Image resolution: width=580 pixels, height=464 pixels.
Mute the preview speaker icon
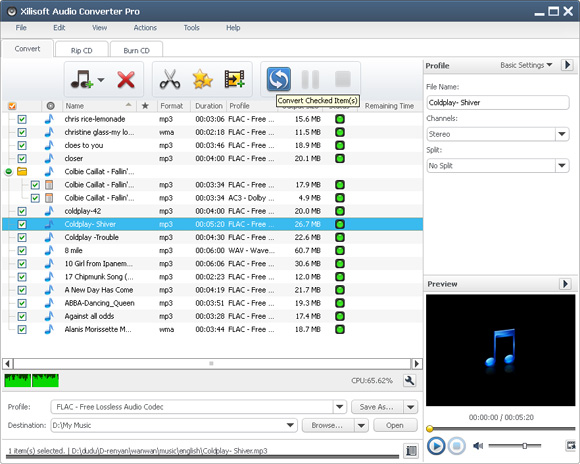(x=478, y=446)
